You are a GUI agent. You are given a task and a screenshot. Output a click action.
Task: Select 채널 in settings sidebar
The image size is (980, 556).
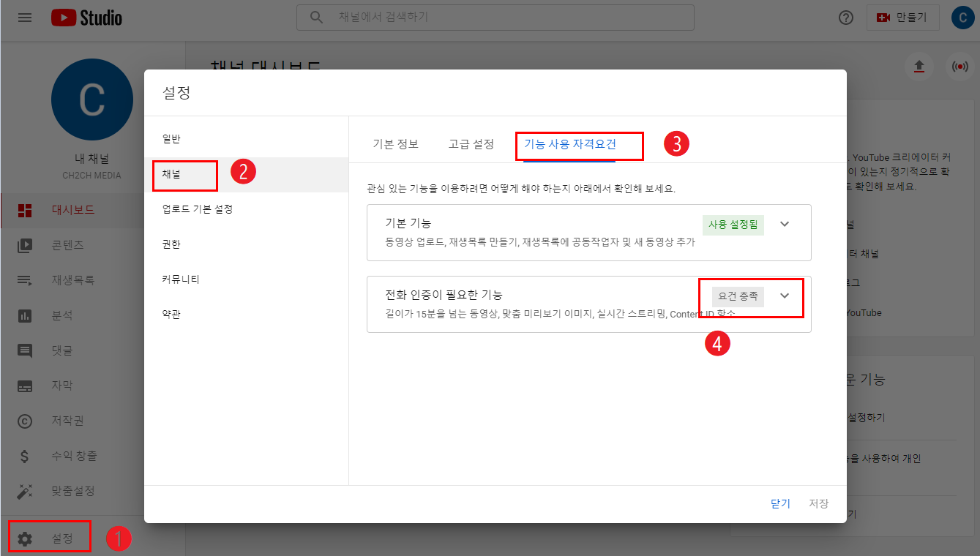(x=171, y=175)
